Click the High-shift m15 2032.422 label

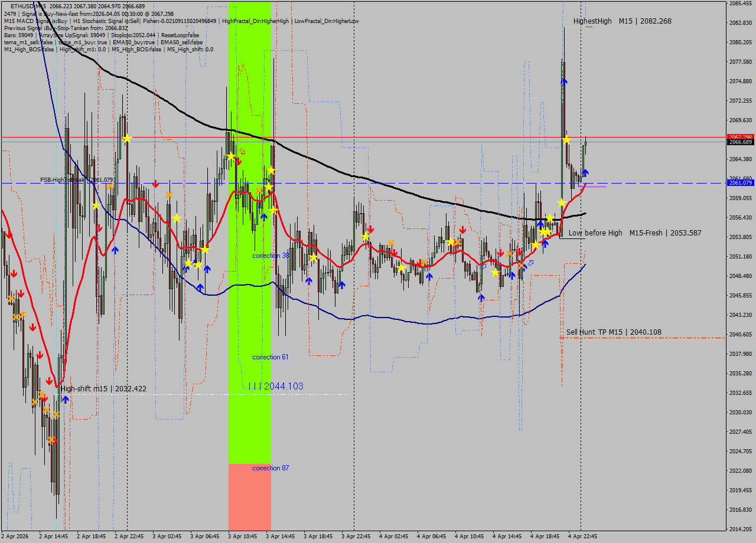coord(103,389)
